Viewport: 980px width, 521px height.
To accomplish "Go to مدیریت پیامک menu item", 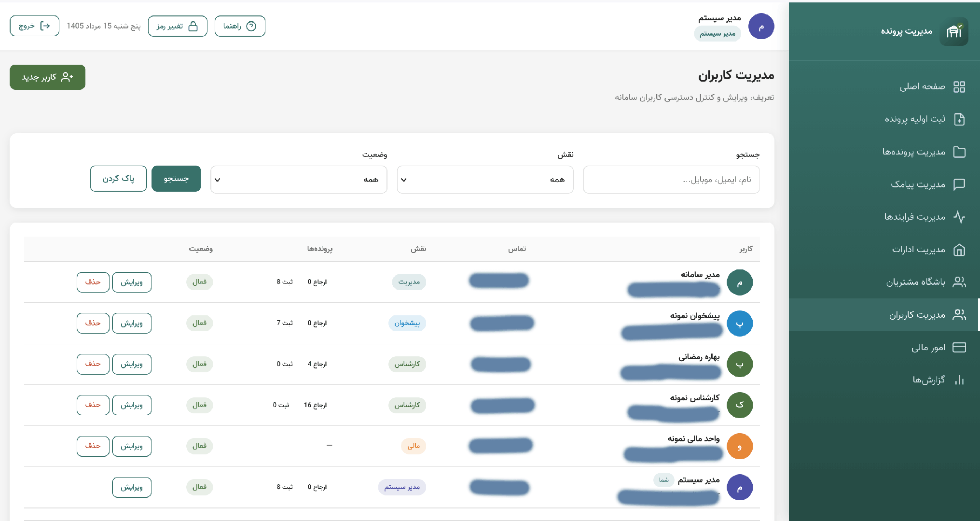I will coord(884,184).
